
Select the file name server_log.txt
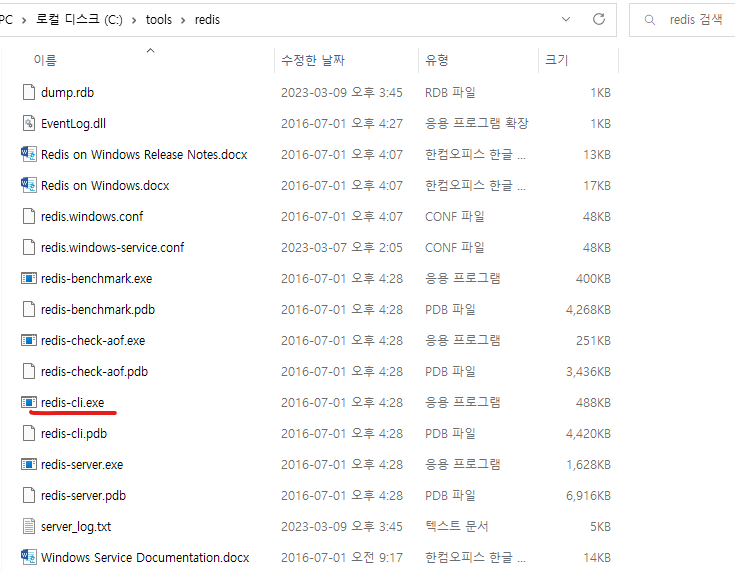pos(76,526)
